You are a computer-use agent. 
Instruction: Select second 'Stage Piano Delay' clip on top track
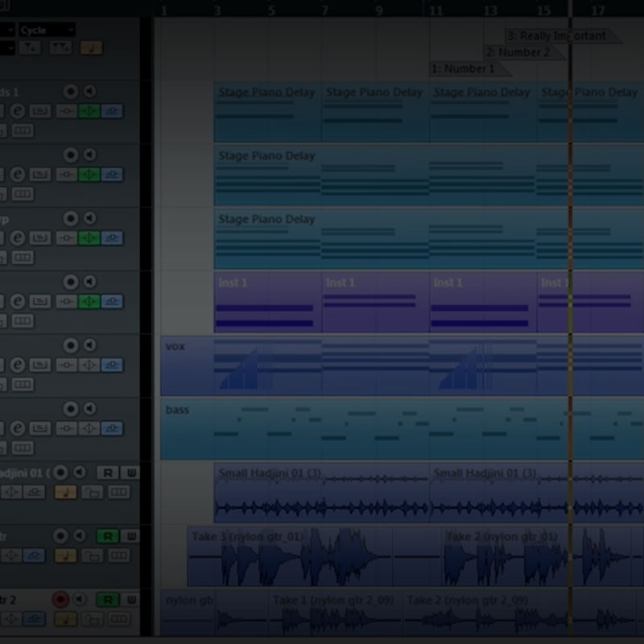[375, 112]
